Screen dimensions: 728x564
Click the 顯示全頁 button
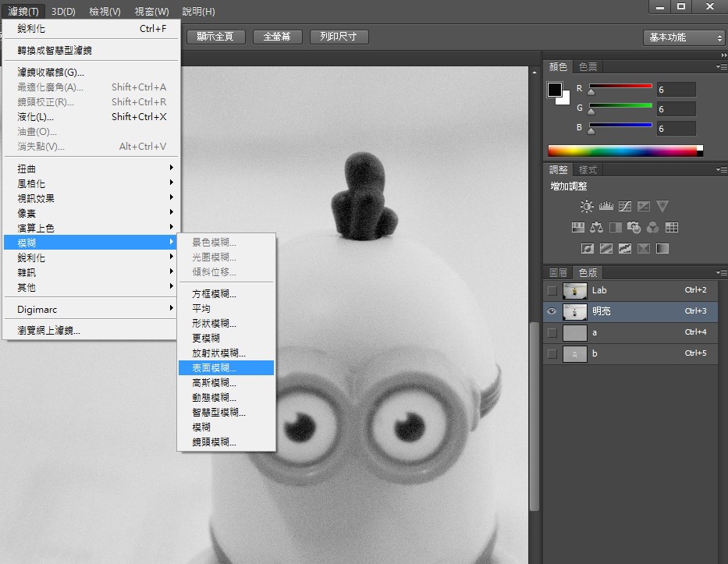tap(216, 37)
